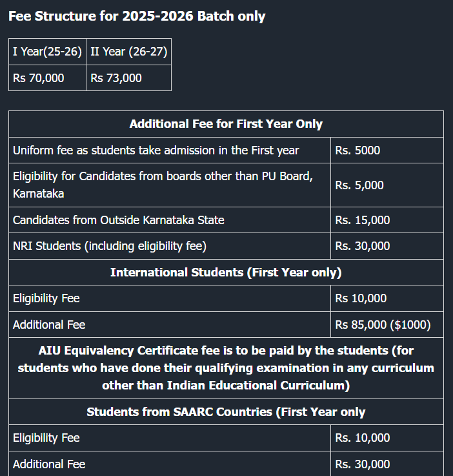Click the Rs. 5000 uniform fee amount

(x=357, y=150)
